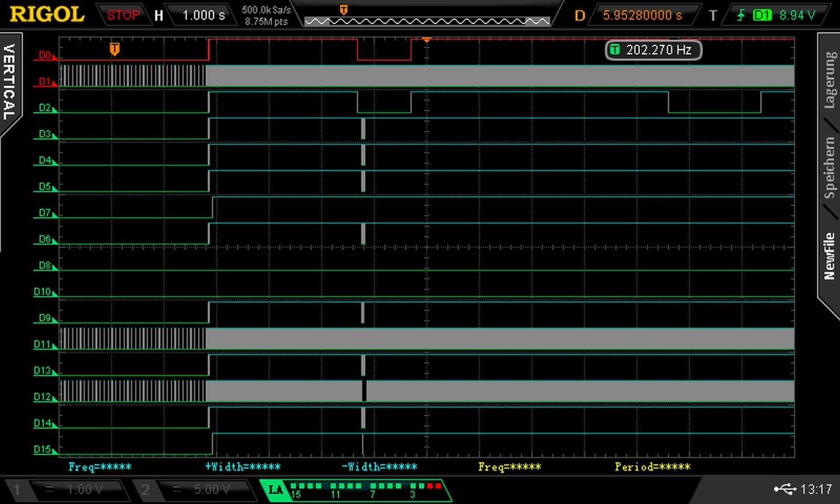Screen dimensions: 840x504
Task: Select the D9 channel label
Action: [x=45, y=318]
